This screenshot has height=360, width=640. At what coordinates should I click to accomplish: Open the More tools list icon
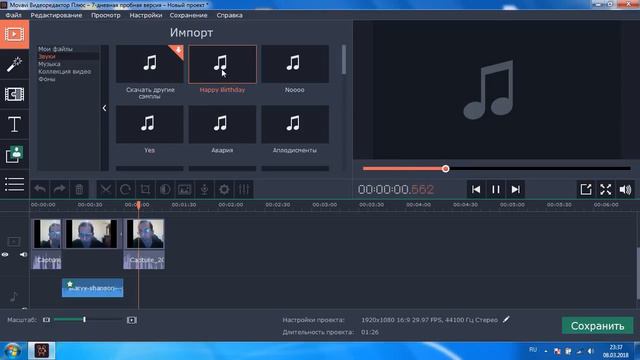[14, 184]
